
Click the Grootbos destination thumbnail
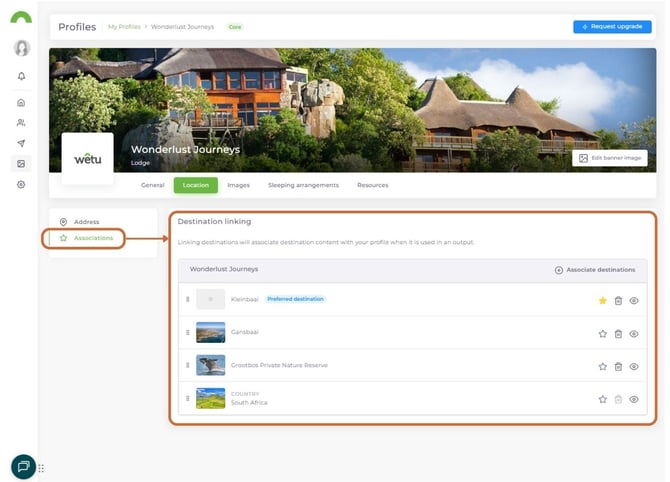(x=211, y=365)
